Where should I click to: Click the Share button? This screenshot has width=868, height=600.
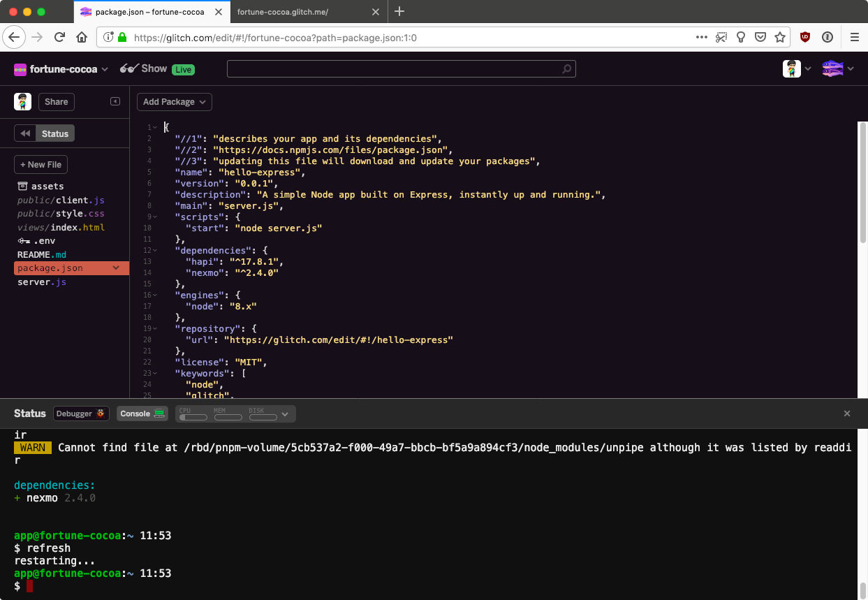[57, 102]
